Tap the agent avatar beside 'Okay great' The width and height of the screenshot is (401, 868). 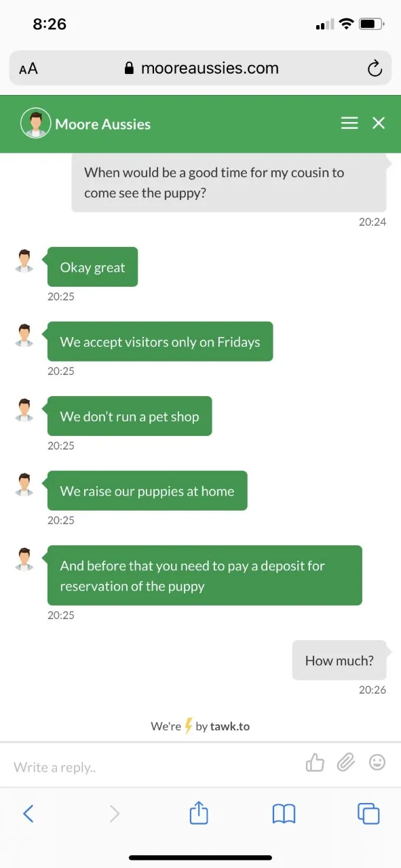click(25, 260)
